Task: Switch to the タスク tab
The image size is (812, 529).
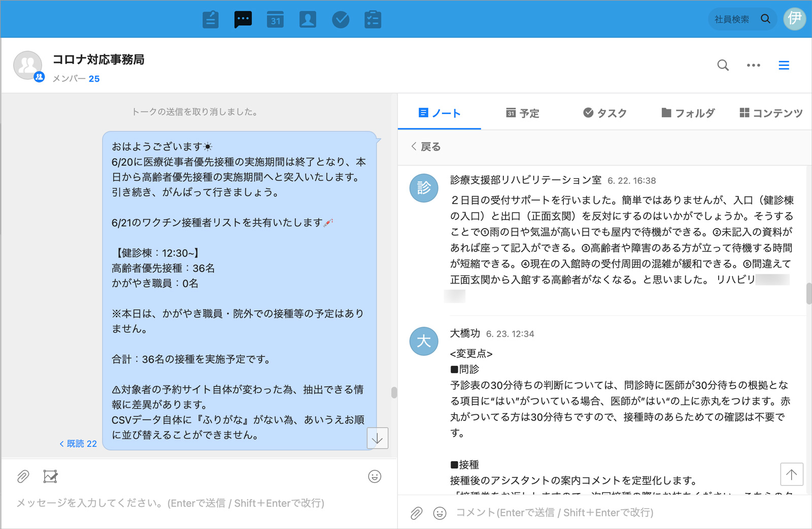Action: 605,113
